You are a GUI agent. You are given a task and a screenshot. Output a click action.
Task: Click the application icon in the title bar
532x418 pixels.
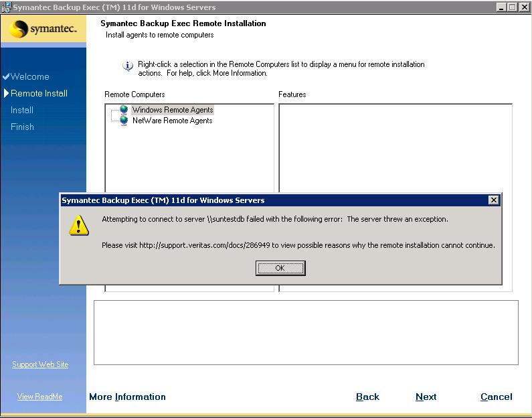[x=7, y=7]
